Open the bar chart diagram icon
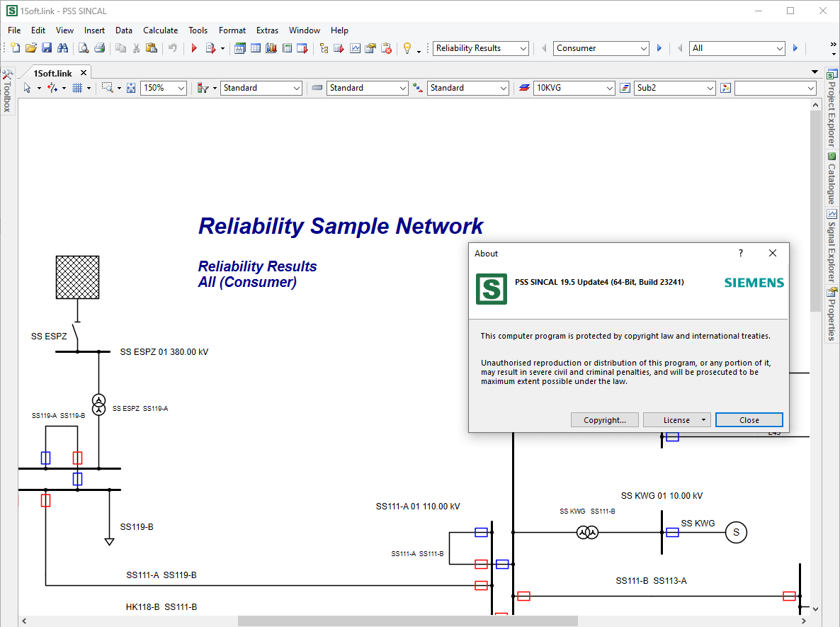The image size is (840, 627). coord(271,48)
